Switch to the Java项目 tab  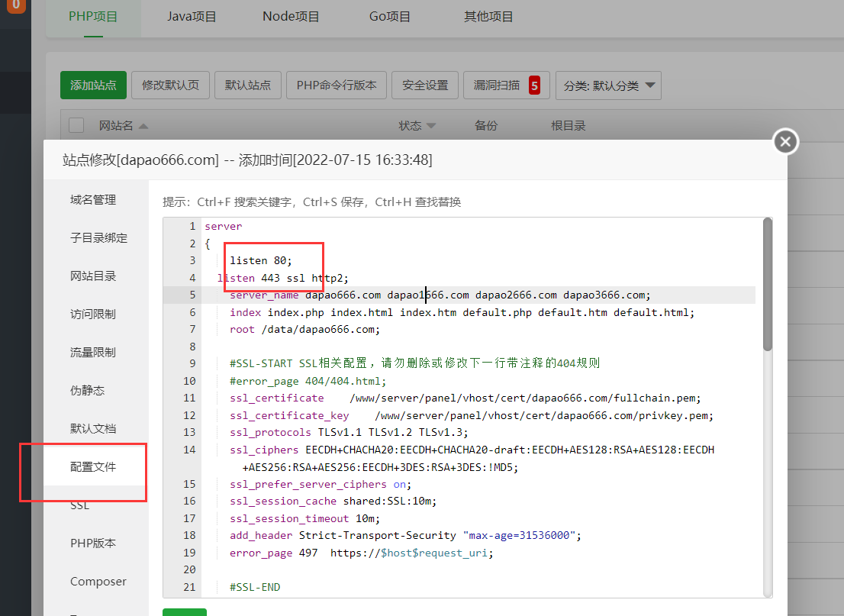click(x=192, y=15)
